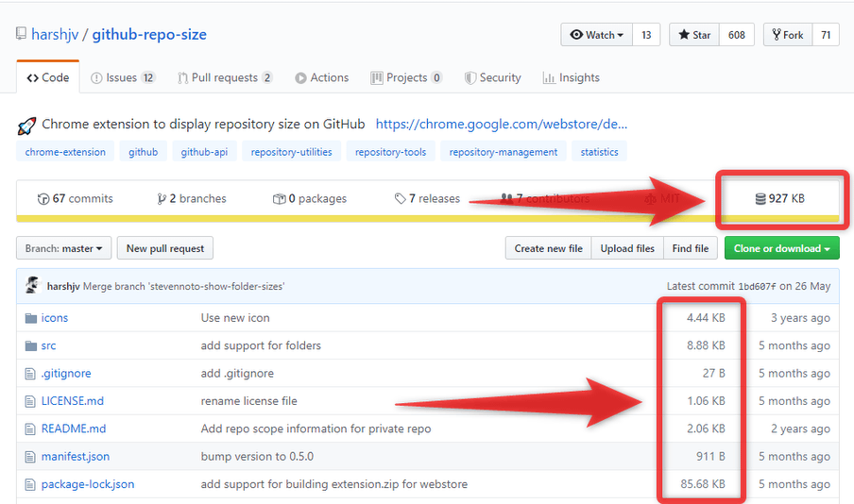The height and width of the screenshot is (504, 854).
Task: Open the Actions tab
Action: point(322,77)
